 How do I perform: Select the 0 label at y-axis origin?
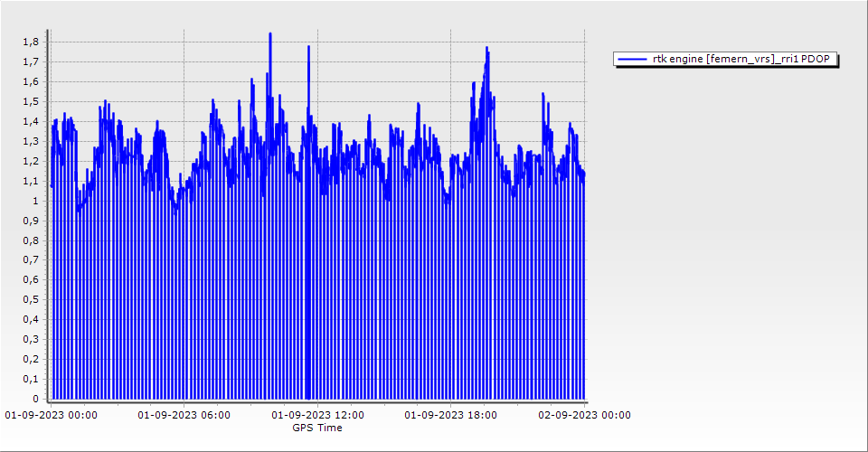[x=36, y=399]
